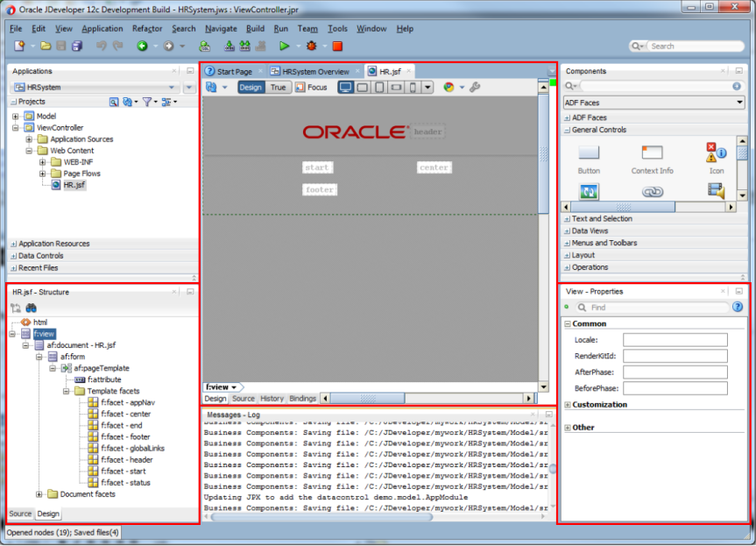Image resolution: width=756 pixels, height=546 pixels.
Task: Click the Undo toolbar icon
Action: (102, 46)
